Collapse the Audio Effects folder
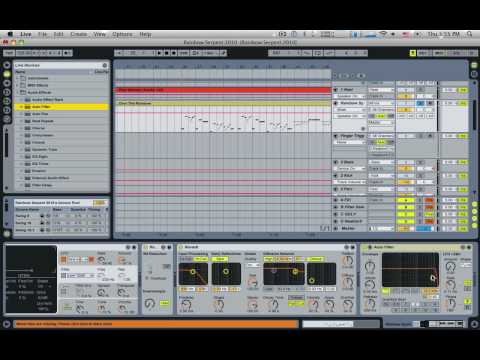This screenshot has width=480, height=360. (18, 92)
